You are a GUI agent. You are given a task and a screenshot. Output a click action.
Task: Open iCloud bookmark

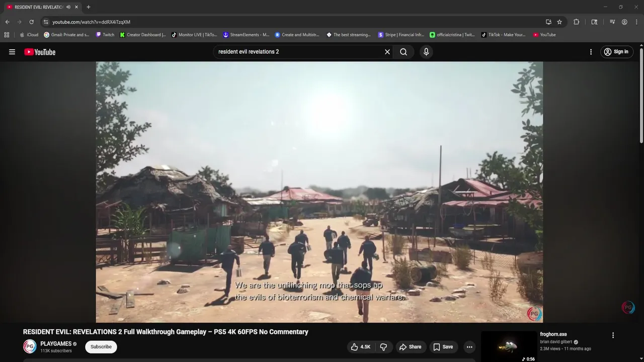click(29, 35)
